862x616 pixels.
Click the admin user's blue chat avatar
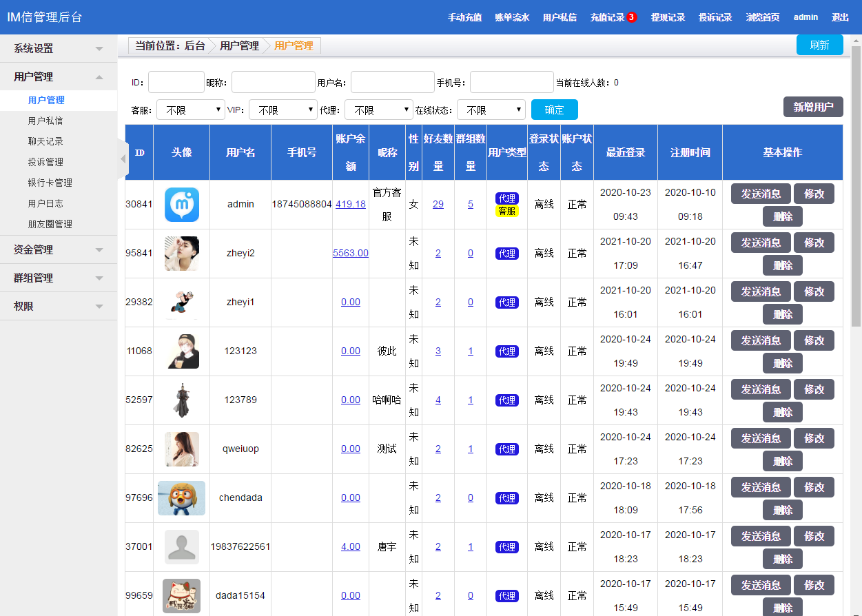(182, 205)
